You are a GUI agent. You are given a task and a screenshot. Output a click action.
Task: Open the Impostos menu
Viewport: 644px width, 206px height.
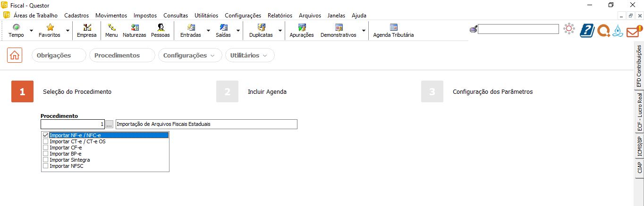145,15
